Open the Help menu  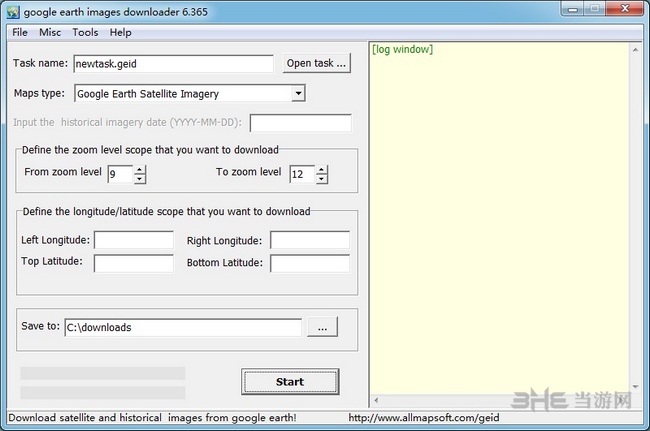(120, 32)
